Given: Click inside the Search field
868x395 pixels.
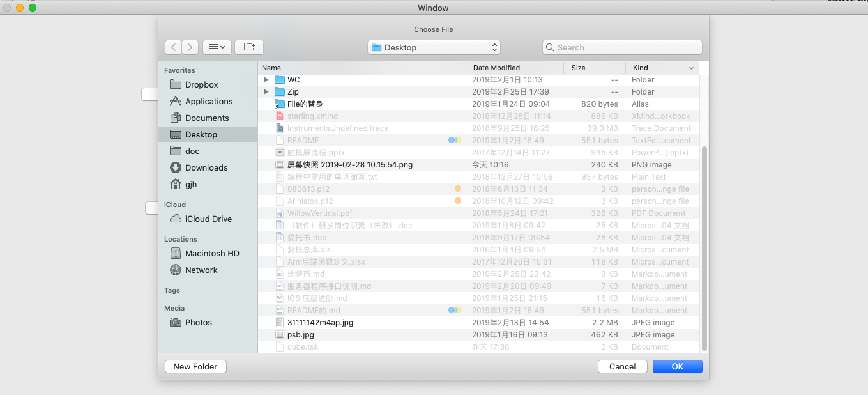Looking at the screenshot, I should (621, 47).
